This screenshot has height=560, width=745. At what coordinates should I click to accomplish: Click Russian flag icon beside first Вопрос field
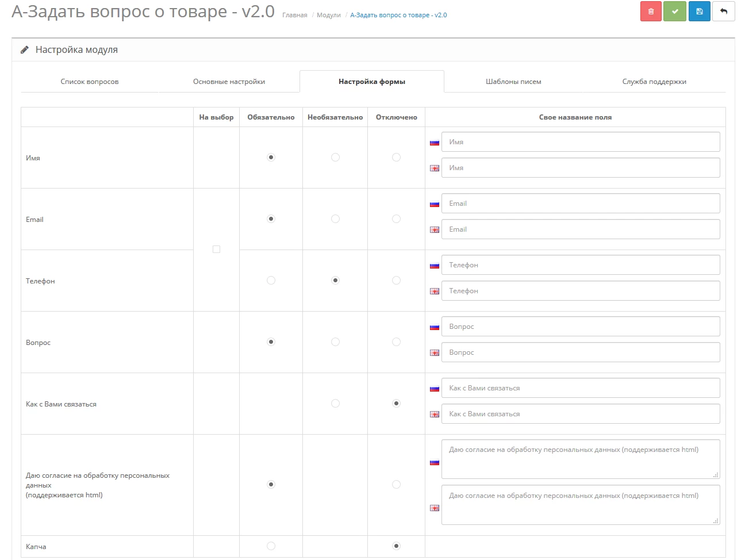pos(435,327)
